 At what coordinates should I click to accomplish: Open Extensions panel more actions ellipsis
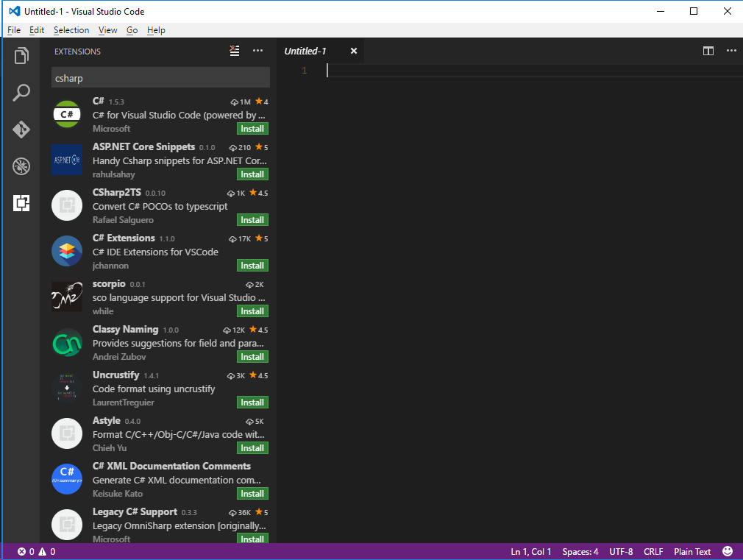coord(257,51)
